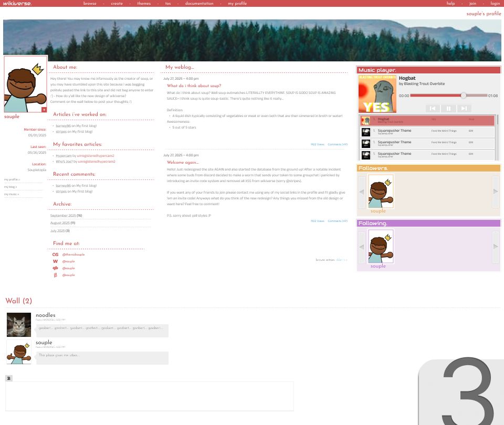Open the noodles username on the wall

(x=45, y=315)
